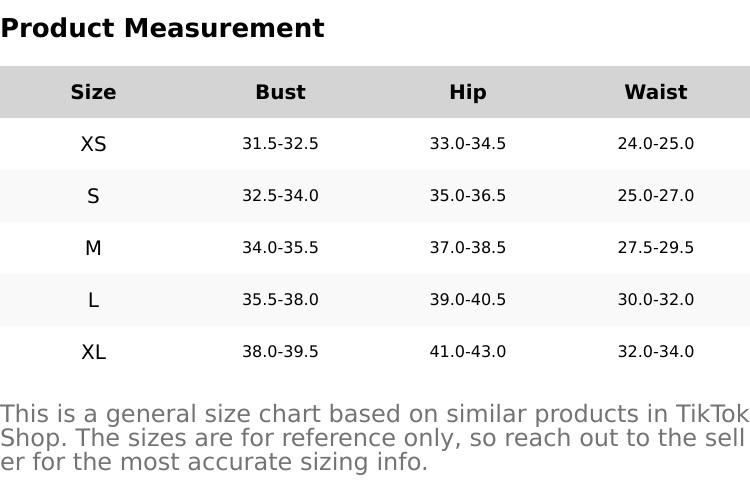Click the S size row label
The width and height of the screenshot is (750, 498).
[93, 197]
